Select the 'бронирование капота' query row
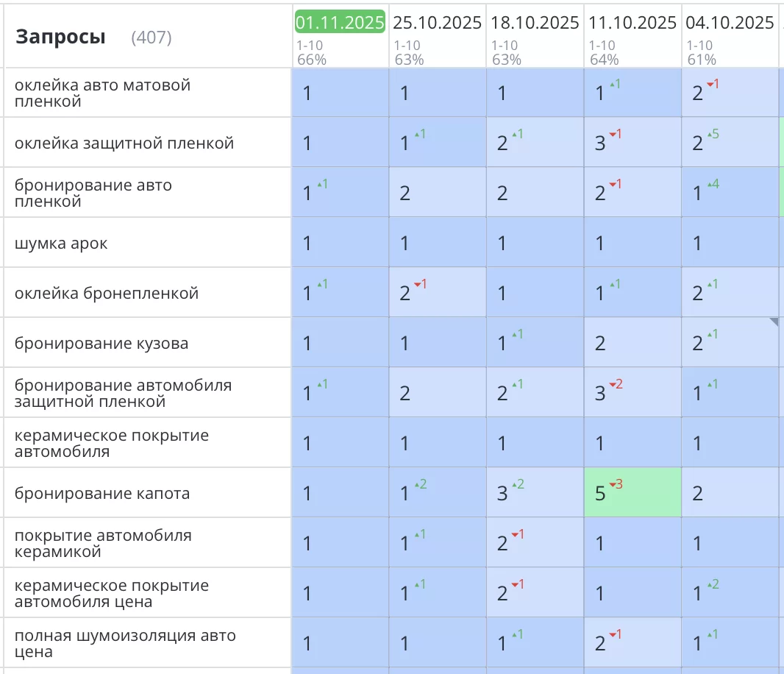Image resolution: width=784 pixels, height=674 pixels. [102, 494]
